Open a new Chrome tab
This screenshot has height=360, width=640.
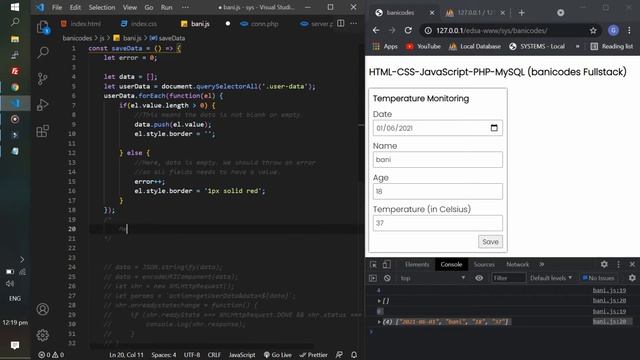(x=522, y=13)
